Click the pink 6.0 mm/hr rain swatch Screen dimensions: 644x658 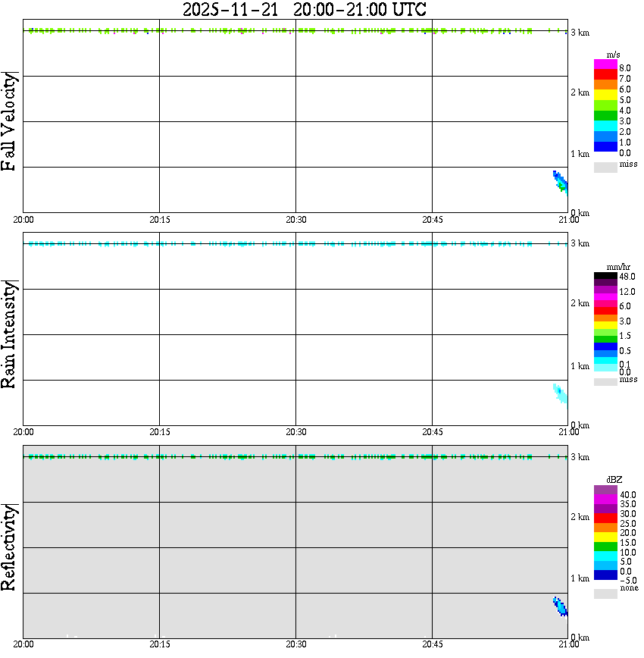coord(605,304)
